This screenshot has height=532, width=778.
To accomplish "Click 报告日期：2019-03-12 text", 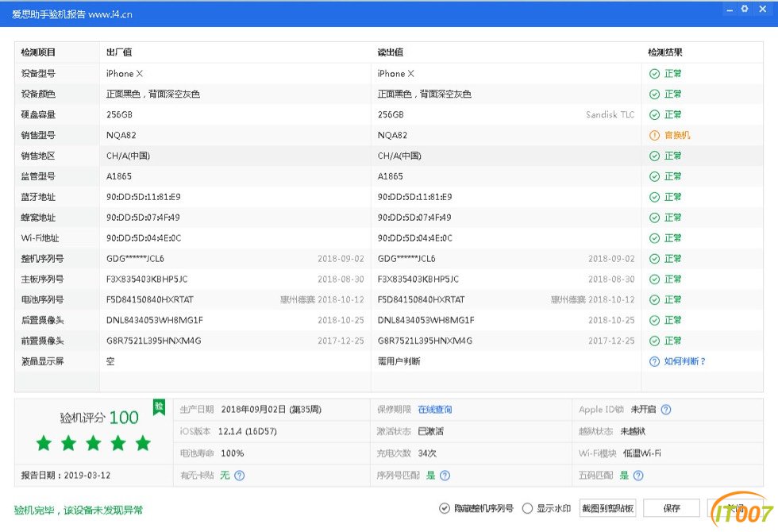I will point(65,476).
